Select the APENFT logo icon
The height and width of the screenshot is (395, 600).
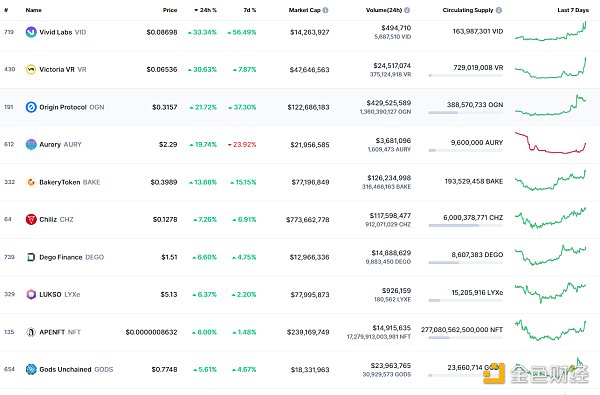click(31, 332)
